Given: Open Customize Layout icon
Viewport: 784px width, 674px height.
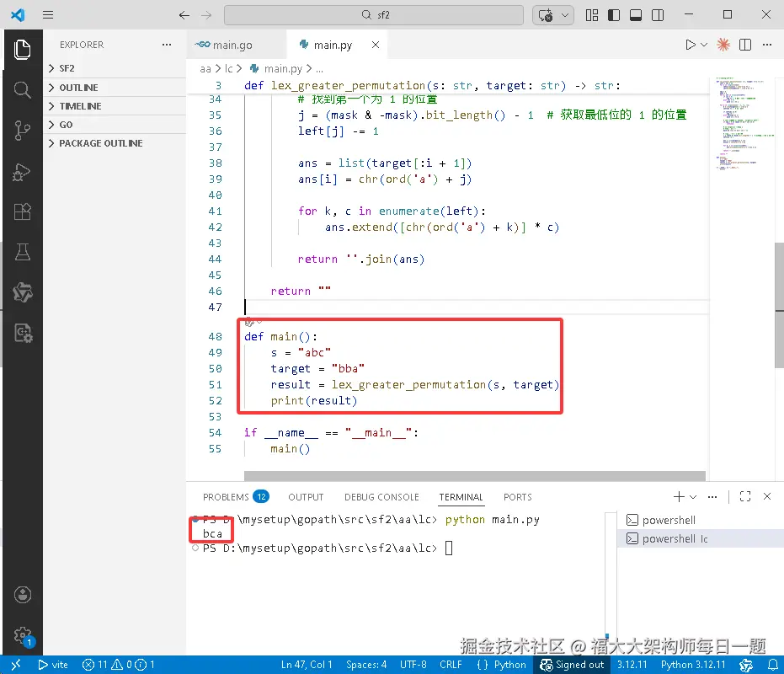Looking at the screenshot, I should click(x=592, y=15).
